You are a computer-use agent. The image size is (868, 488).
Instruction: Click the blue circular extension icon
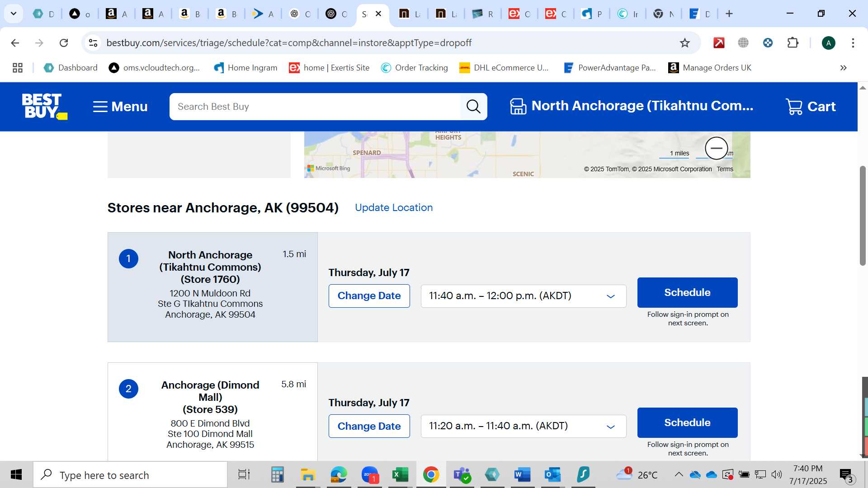(x=768, y=43)
